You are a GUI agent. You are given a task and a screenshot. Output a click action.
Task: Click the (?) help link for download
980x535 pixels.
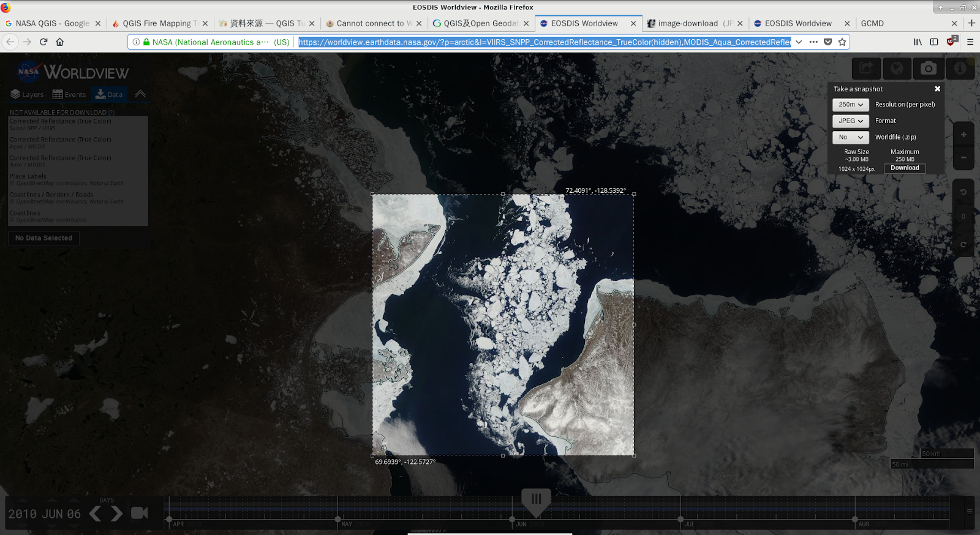coord(111,113)
